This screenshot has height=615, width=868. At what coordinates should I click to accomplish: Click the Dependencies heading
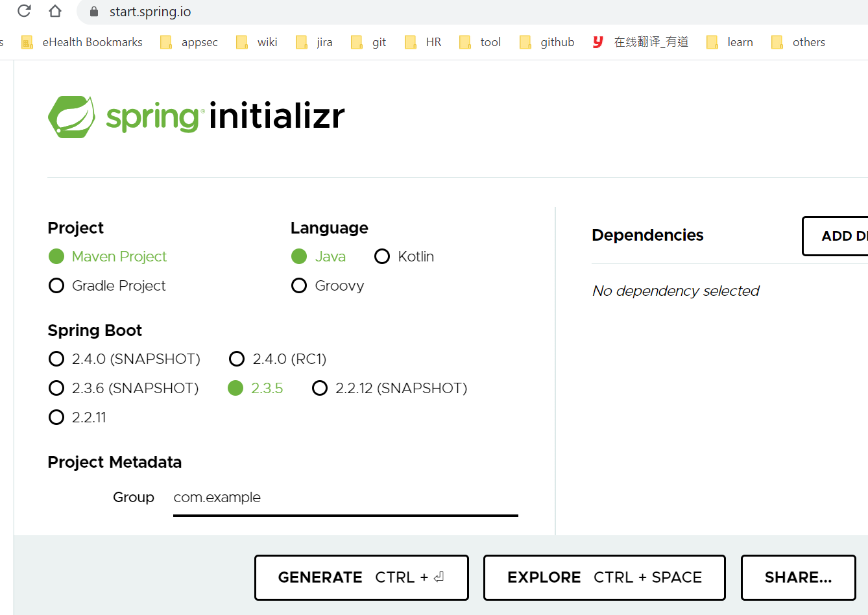pos(647,235)
